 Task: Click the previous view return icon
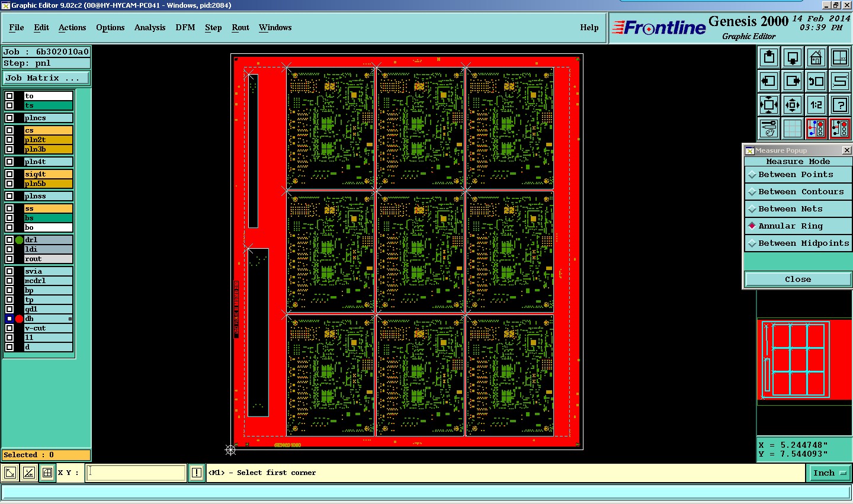(816, 81)
